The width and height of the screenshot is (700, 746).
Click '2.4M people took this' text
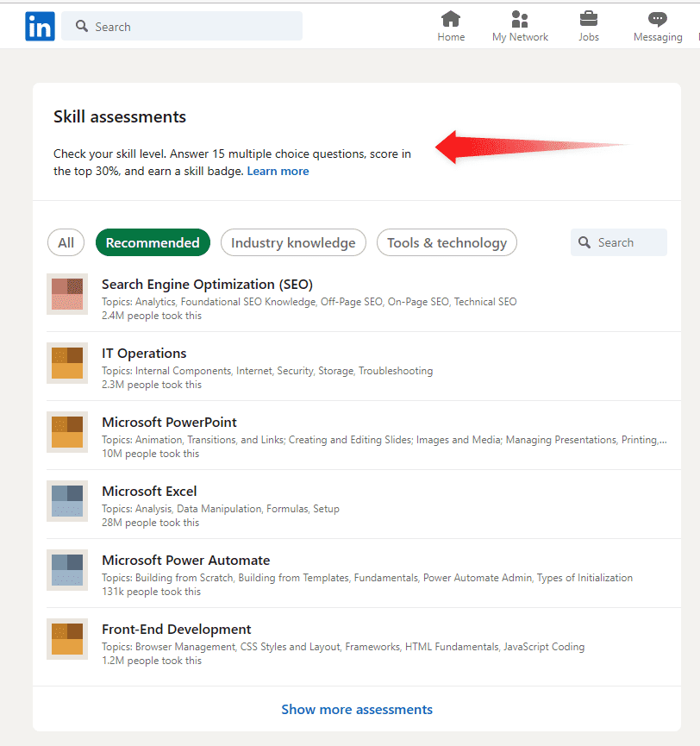tap(152, 316)
